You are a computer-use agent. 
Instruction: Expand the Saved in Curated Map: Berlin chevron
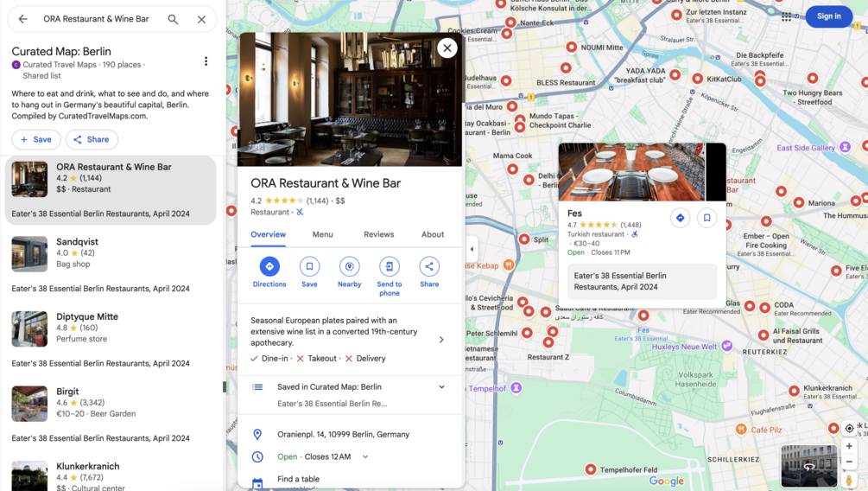441,386
